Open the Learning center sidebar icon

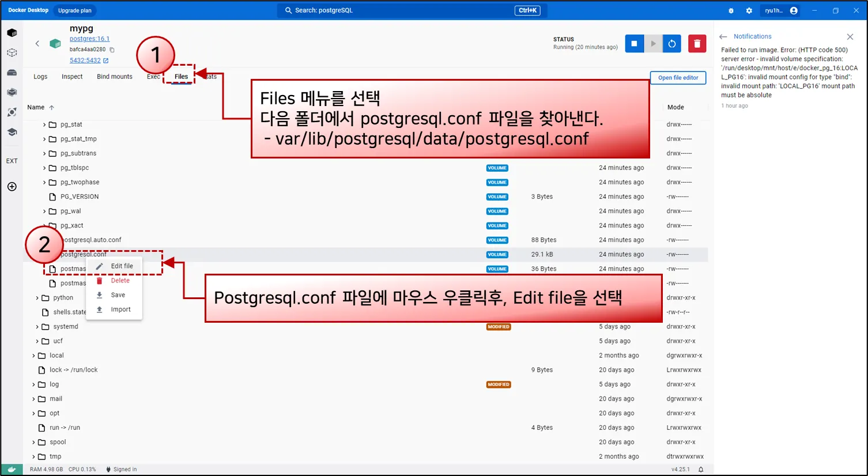[x=12, y=132]
